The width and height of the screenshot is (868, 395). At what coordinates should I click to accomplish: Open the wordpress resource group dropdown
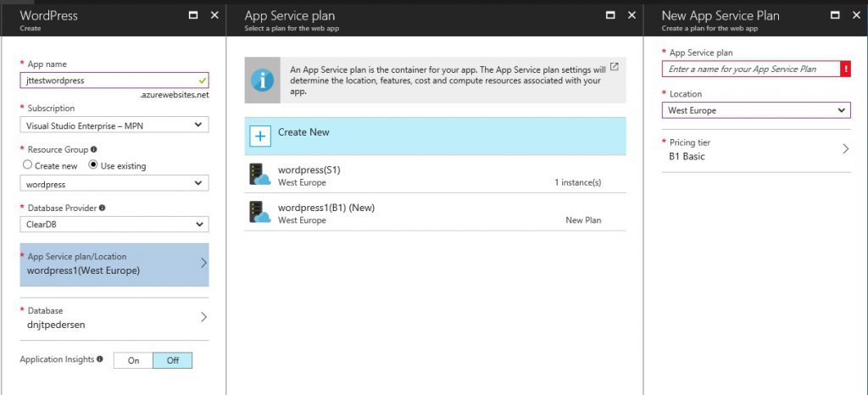tap(114, 184)
